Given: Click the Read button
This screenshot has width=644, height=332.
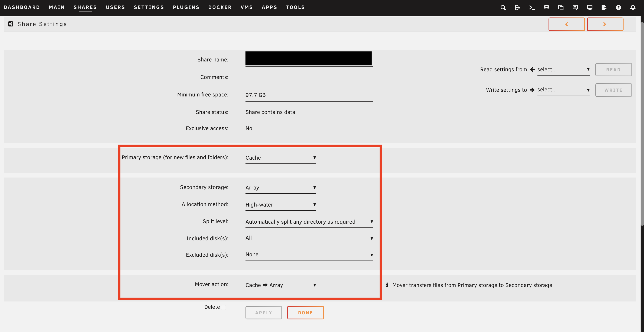Looking at the screenshot, I should [x=613, y=70].
